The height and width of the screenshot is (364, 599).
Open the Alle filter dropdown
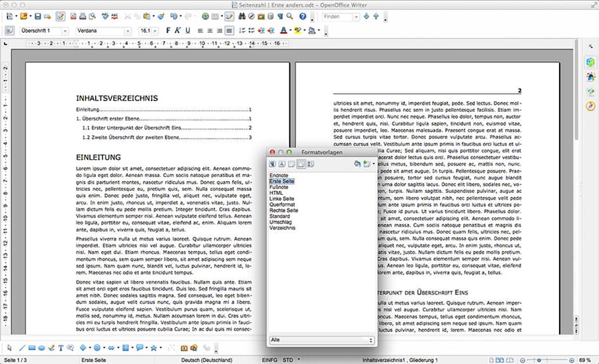[322, 340]
